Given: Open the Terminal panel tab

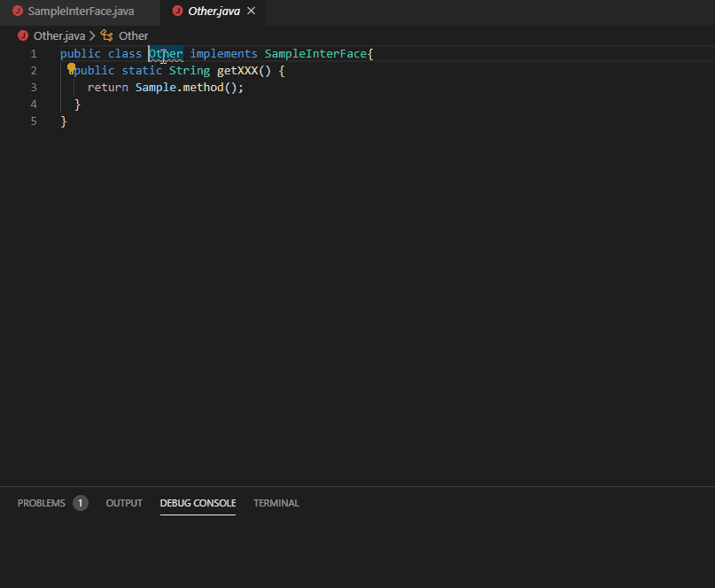Looking at the screenshot, I should [x=276, y=503].
